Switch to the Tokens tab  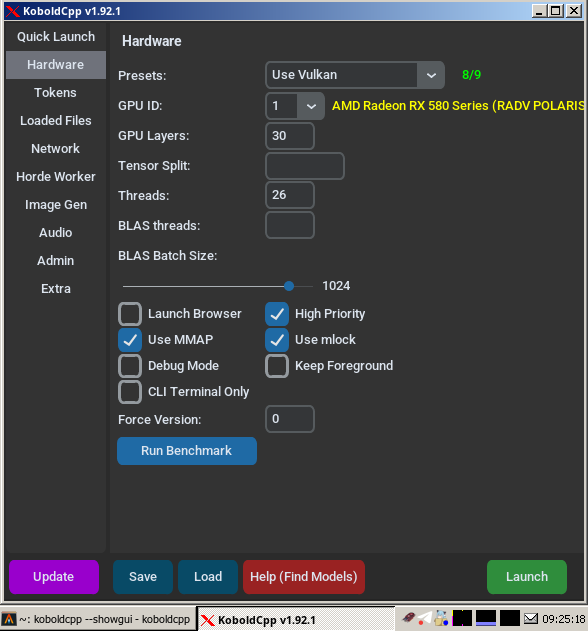tap(56, 93)
